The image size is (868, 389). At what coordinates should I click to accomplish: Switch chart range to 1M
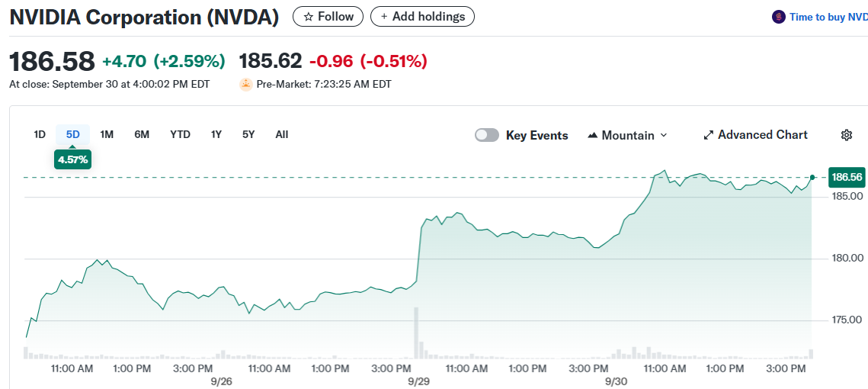(x=107, y=134)
